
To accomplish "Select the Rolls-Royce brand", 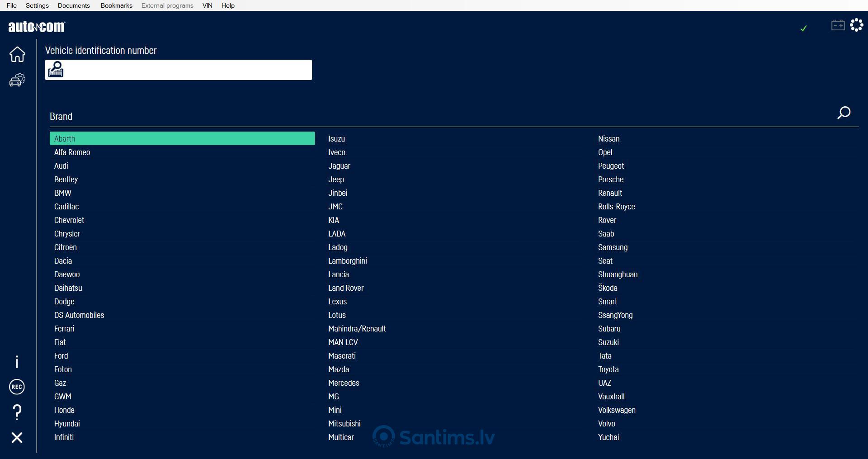I will coord(616,207).
